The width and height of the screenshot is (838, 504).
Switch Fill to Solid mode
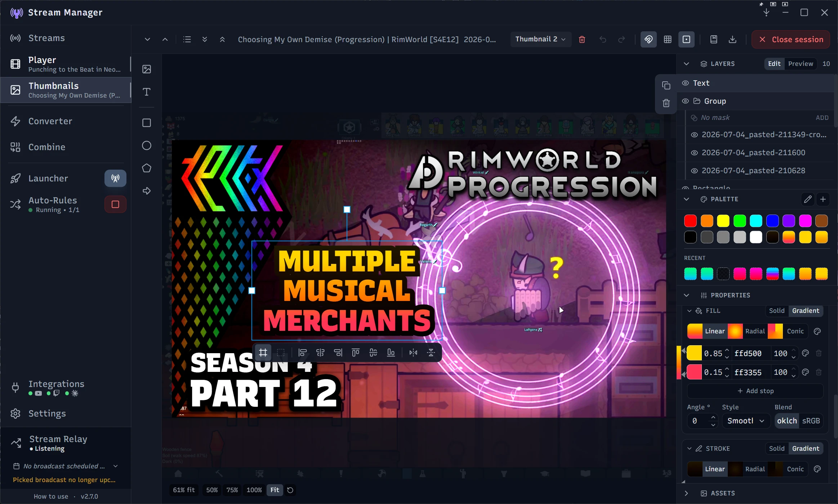(x=777, y=311)
